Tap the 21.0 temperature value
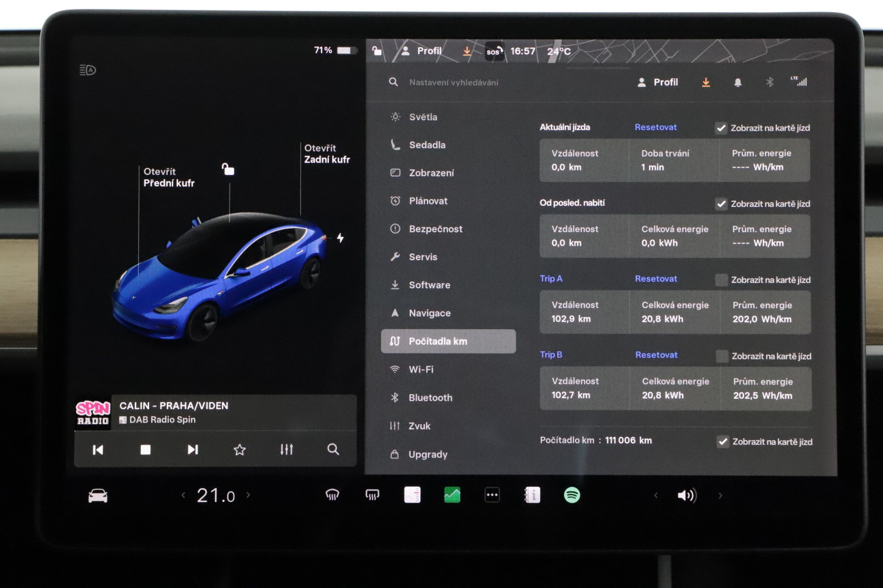This screenshot has height=588, width=883. (x=216, y=495)
